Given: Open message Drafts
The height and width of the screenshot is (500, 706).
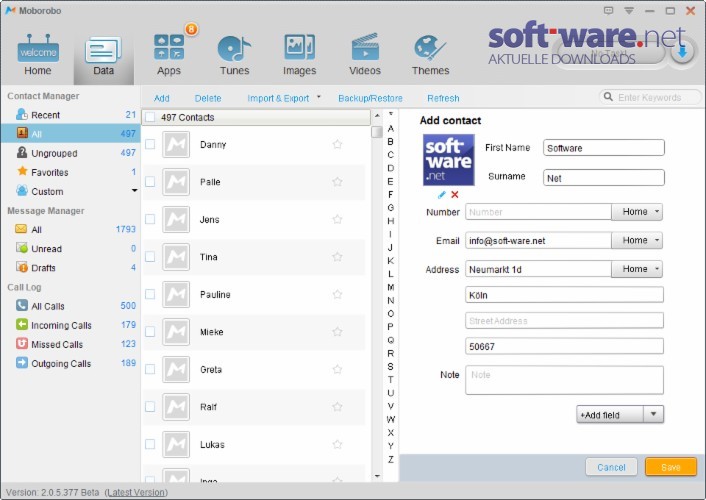Looking at the screenshot, I should coord(71,268).
